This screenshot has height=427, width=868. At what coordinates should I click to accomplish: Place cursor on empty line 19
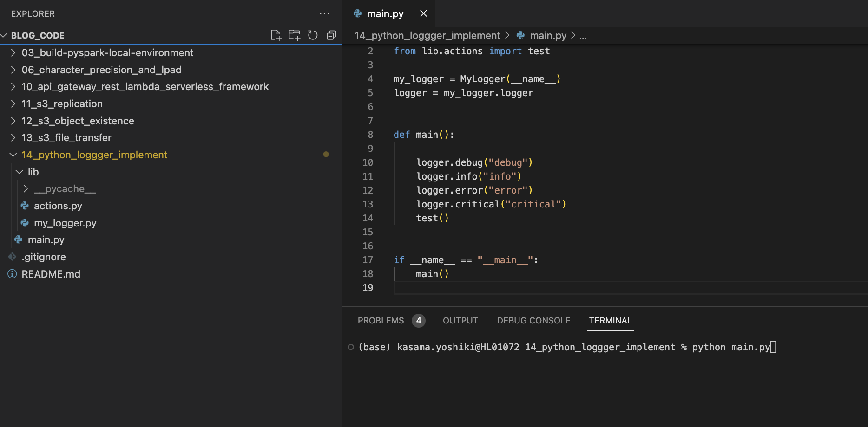click(631, 288)
